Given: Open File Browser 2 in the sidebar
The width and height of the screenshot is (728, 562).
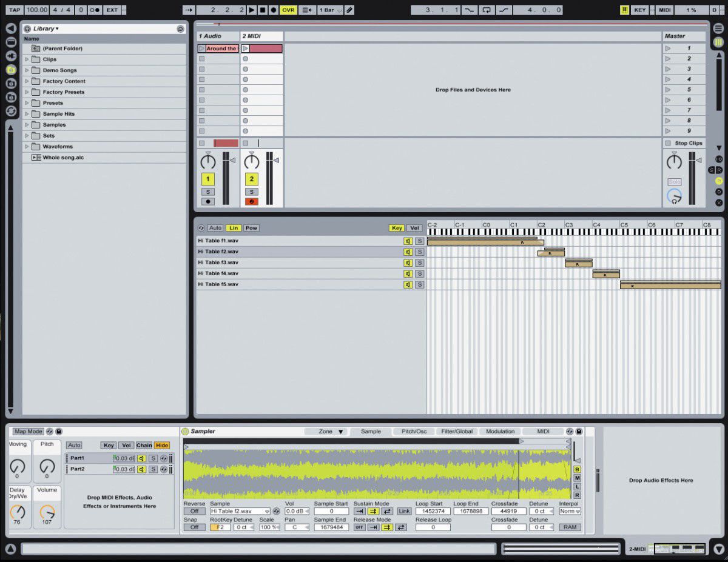Looking at the screenshot, I should (x=10, y=83).
